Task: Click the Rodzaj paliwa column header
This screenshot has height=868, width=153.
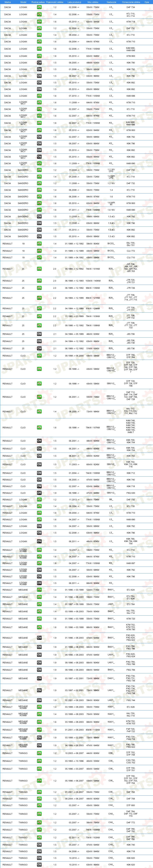Action: point(38,2)
